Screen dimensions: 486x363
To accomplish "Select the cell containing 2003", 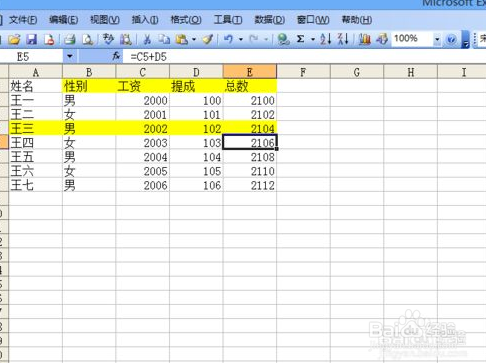I will (x=143, y=142).
